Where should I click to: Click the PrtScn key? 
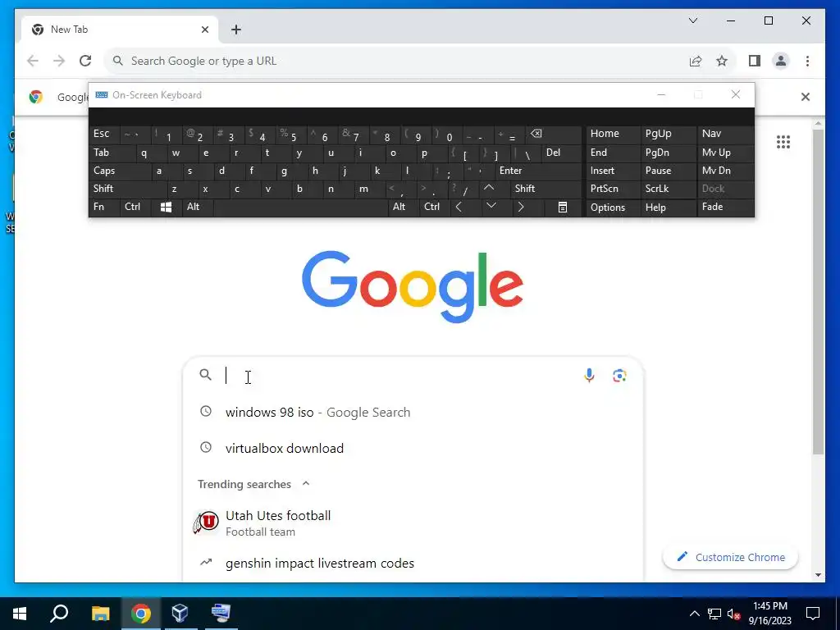pyautogui.click(x=613, y=189)
